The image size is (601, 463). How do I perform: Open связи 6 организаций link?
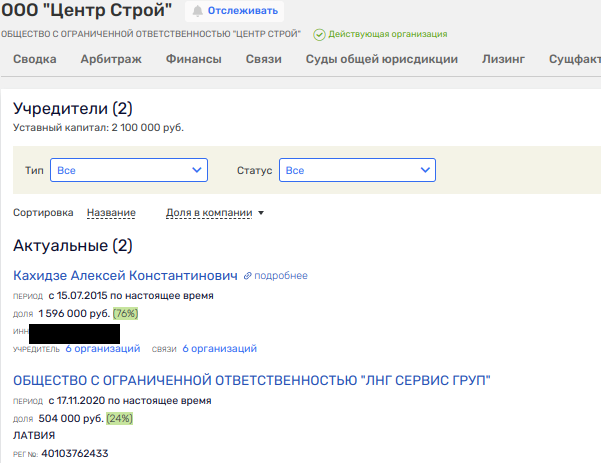[x=220, y=349]
